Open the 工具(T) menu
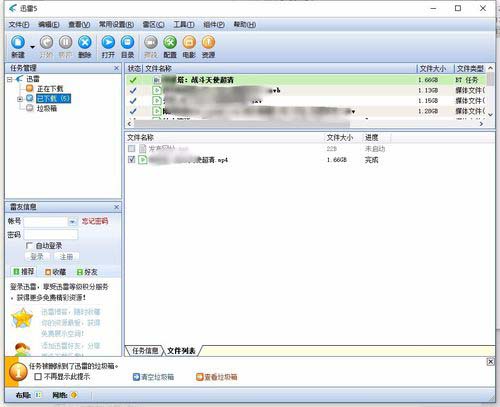The height and width of the screenshot is (407, 500). click(x=184, y=25)
